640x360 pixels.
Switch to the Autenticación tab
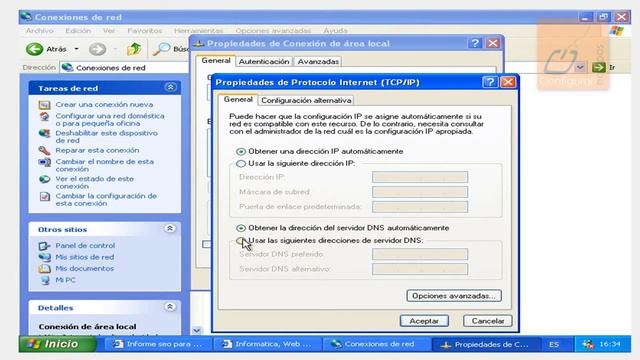point(264,62)
